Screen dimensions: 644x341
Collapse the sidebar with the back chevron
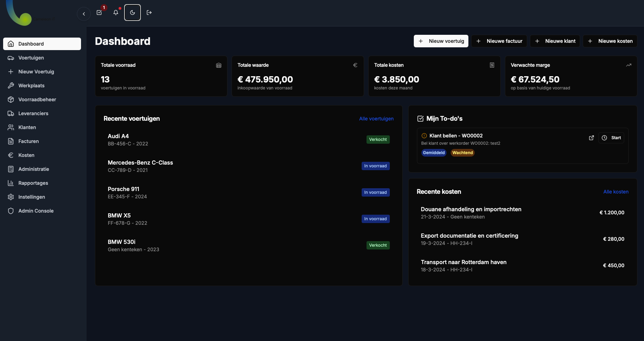click(x=83, y=14)
